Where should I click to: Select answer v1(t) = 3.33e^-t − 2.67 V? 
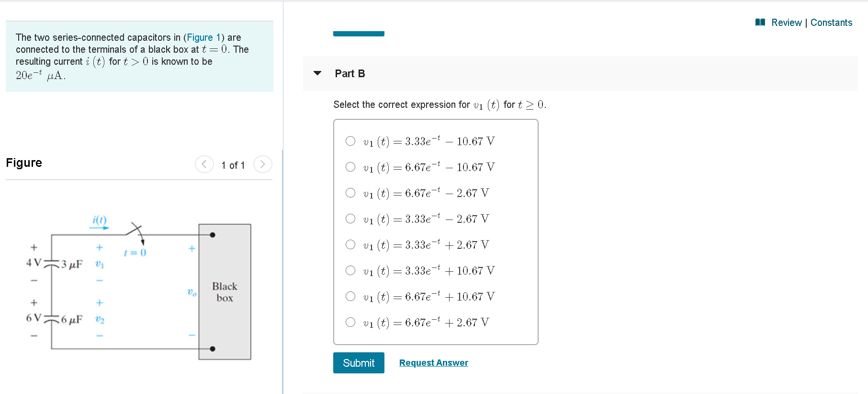(x=350, y=219)
